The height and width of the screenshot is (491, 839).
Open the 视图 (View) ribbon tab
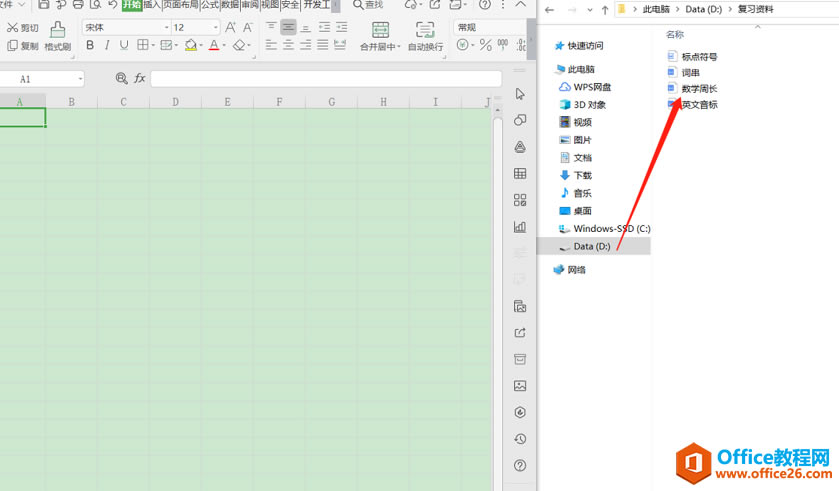[270, 5]
